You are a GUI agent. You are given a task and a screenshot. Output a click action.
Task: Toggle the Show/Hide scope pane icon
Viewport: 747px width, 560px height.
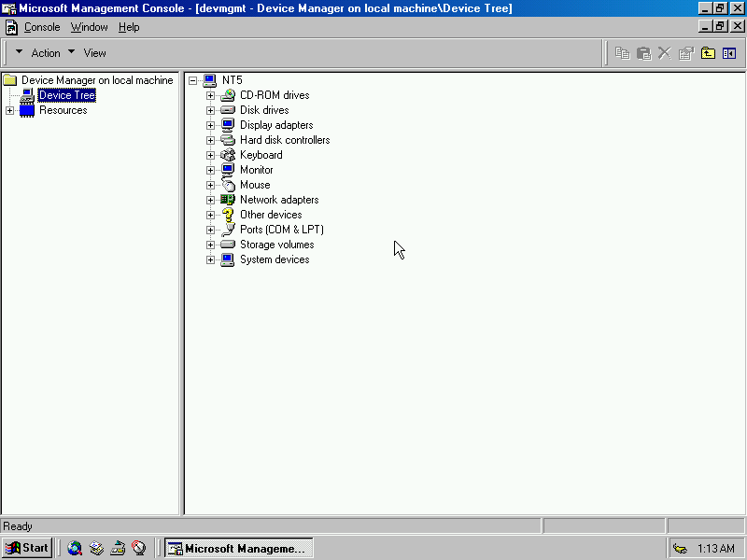(729, 53)
